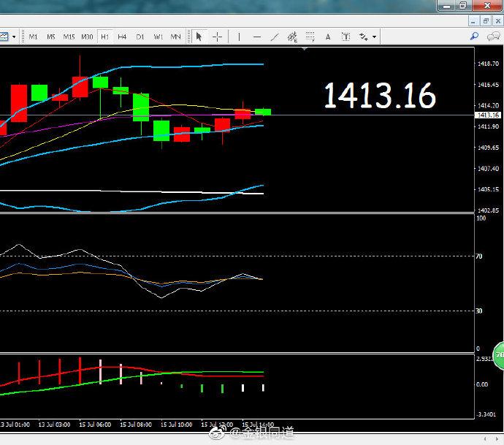Image resolution: width=504 pixels, height=445 pixels.
Task: Restore the inner chart window
Action: coord(485,21)
